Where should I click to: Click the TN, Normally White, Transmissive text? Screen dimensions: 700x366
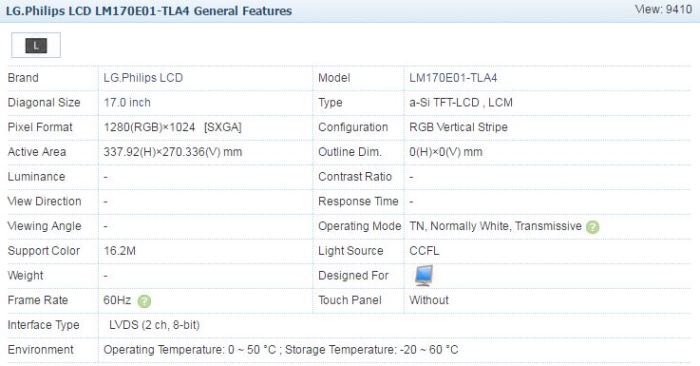[x=496, y=226]
